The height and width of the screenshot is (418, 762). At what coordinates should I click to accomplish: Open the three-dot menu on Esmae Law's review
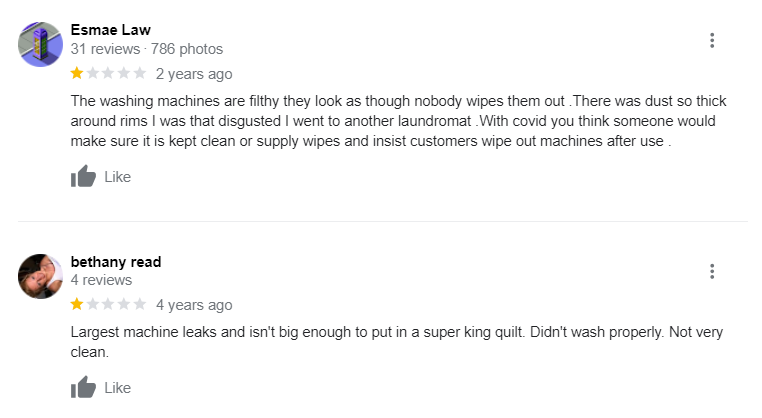tap(712, 40)
